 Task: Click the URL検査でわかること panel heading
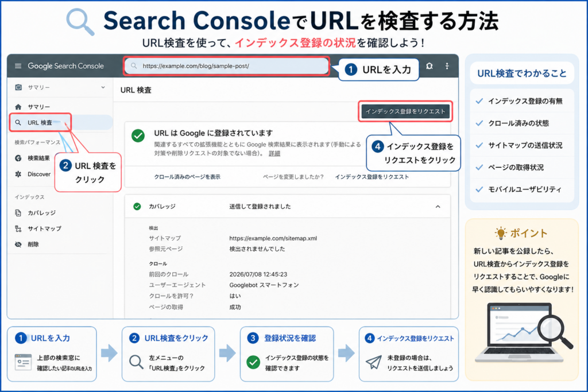pyautogui.click(x=521, y=73)
